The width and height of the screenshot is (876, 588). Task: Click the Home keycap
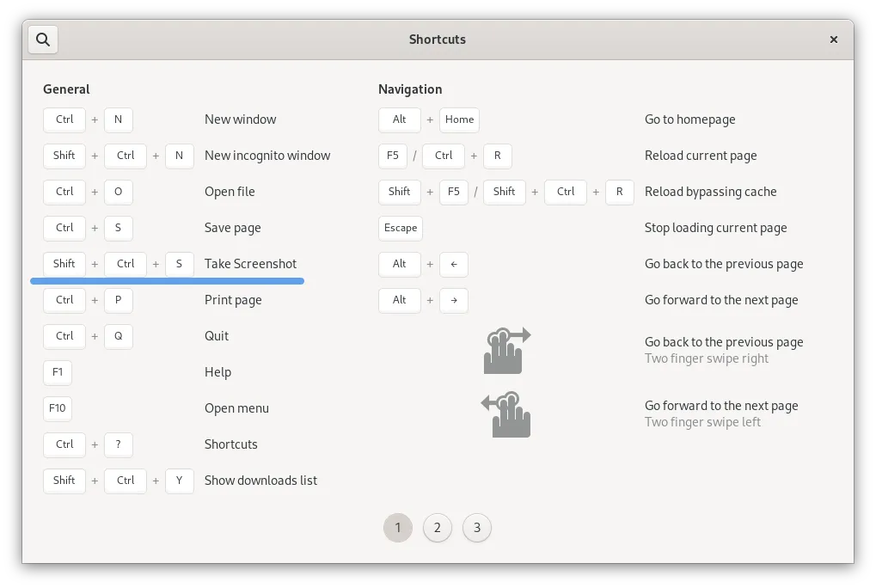click(459, 119)
